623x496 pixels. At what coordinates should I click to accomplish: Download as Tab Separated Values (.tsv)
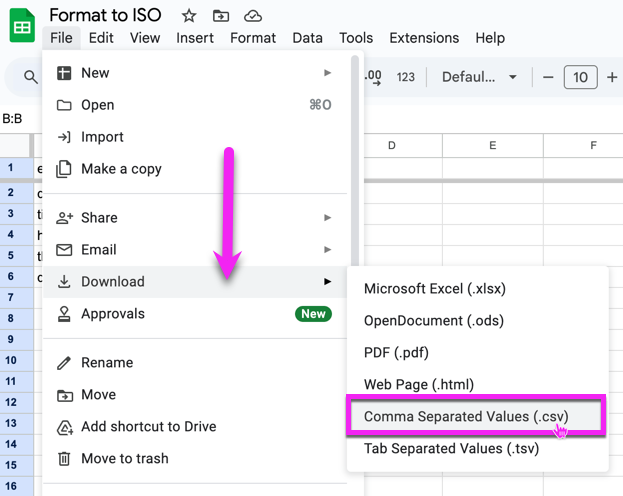tap(478, 449)
